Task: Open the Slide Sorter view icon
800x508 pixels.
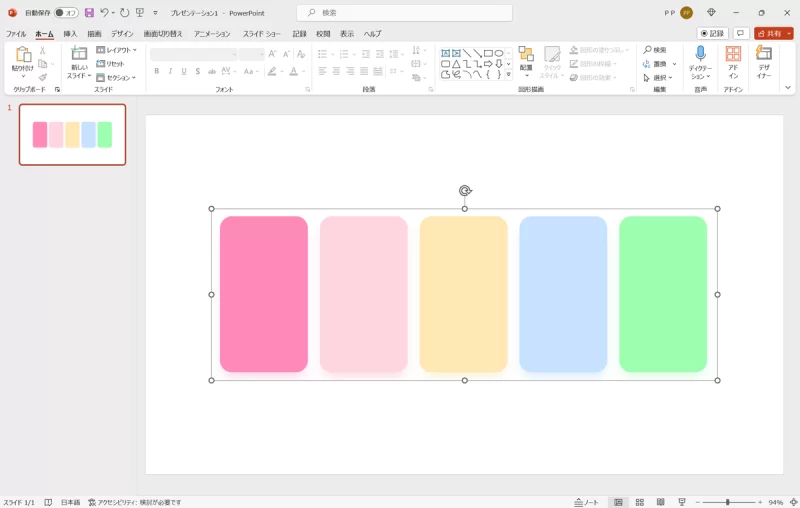Action: coord(640,502)
